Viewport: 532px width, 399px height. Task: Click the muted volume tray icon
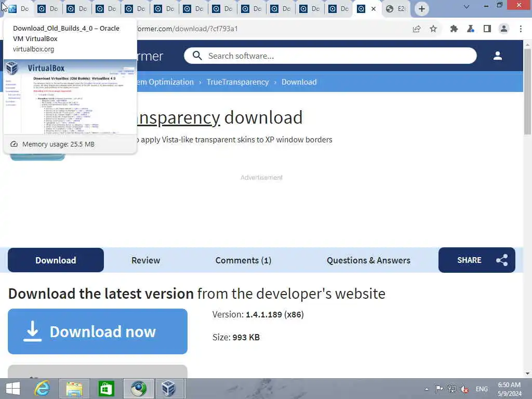pyautogui.click(x=464, y=389)
